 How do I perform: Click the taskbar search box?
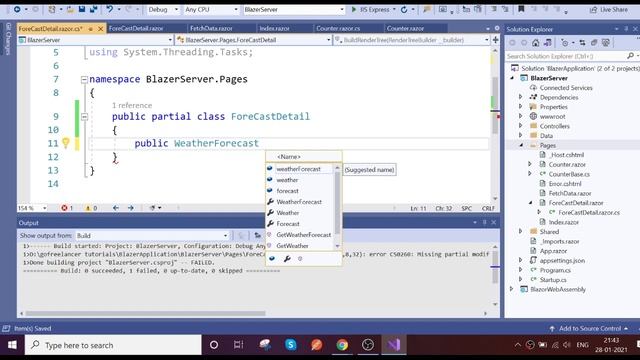click(113, 345)
